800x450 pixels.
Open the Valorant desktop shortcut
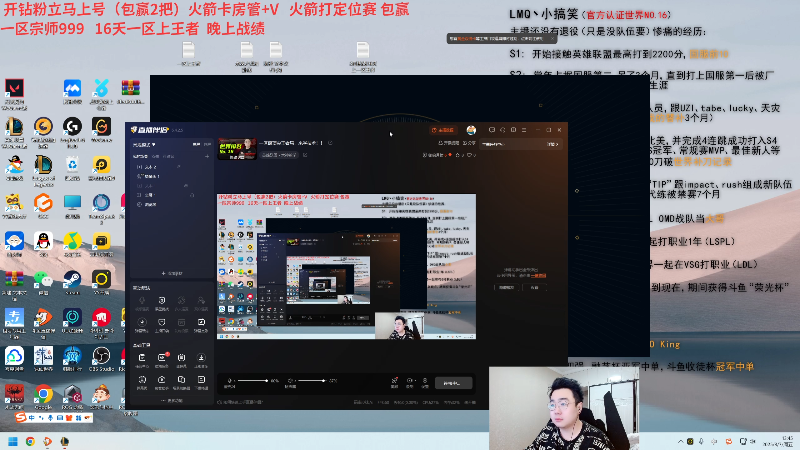point(14,88)
